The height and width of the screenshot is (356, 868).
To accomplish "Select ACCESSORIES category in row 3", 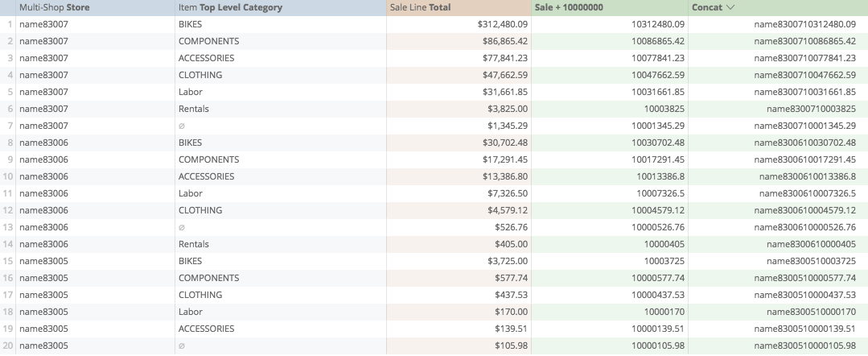I will [x=281, y=58].
